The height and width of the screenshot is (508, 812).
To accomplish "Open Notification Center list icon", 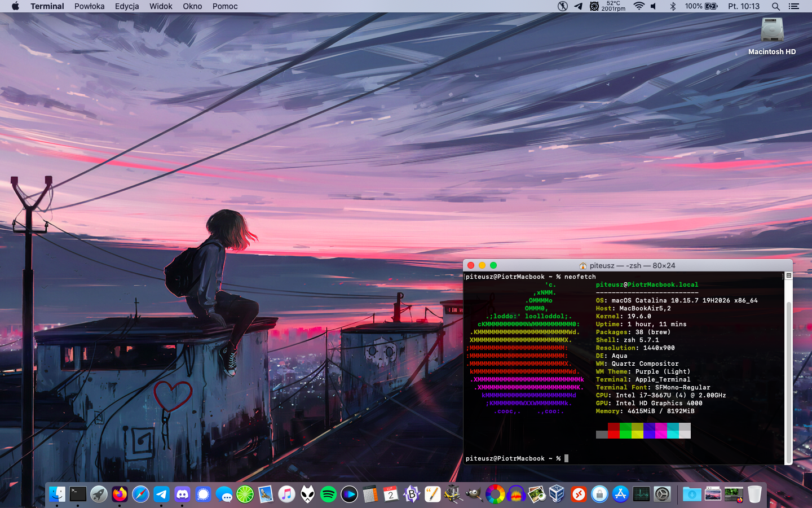I will [x=794, y=6].
